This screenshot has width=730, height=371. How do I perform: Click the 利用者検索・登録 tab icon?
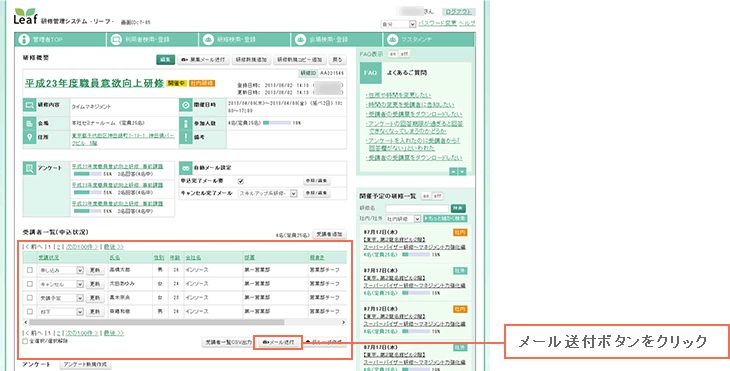pyautogui.click(x=116, y=40)
